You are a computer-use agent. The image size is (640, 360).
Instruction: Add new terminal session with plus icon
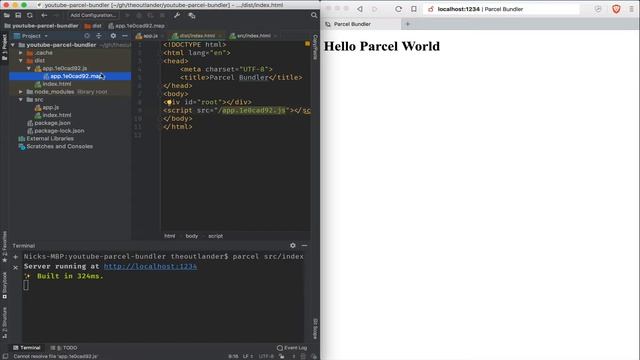click(x=16, y=257)
